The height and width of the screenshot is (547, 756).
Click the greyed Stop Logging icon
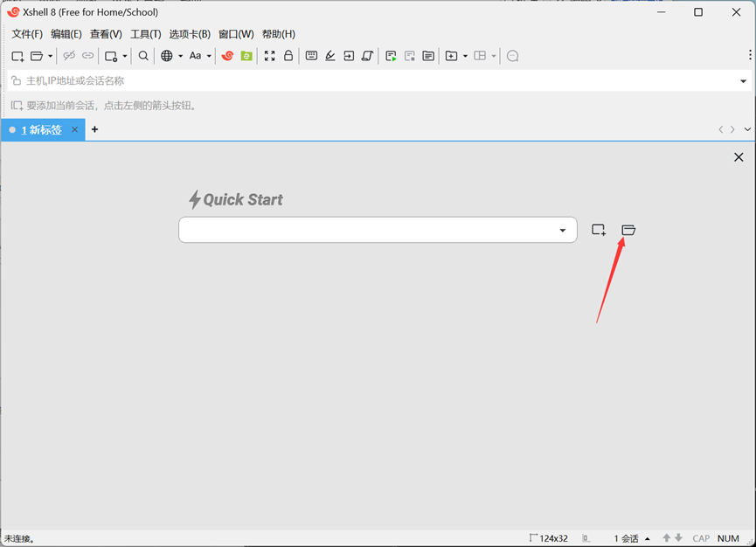[410, 56]
